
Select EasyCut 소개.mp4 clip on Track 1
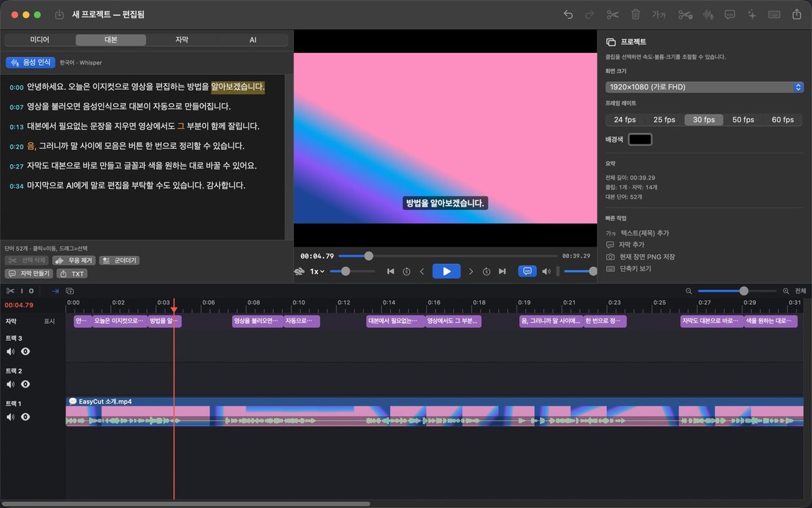coord(434,411)
